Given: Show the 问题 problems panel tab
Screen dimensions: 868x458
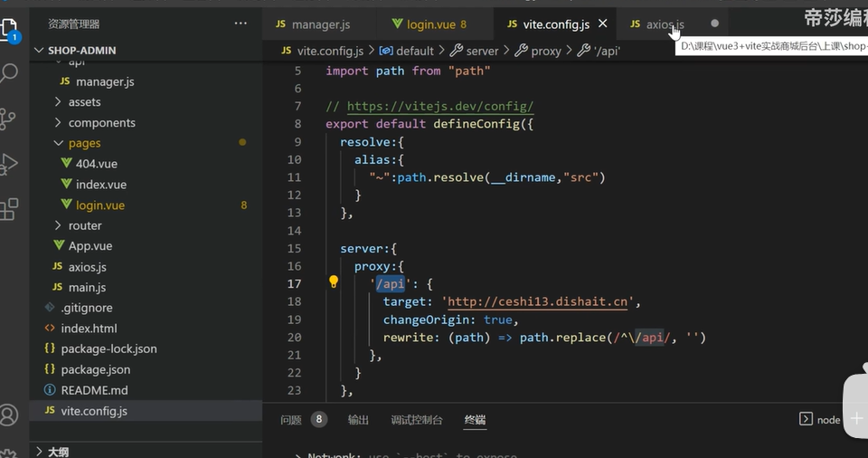Looking at the screenshot, I should [291, 420].
